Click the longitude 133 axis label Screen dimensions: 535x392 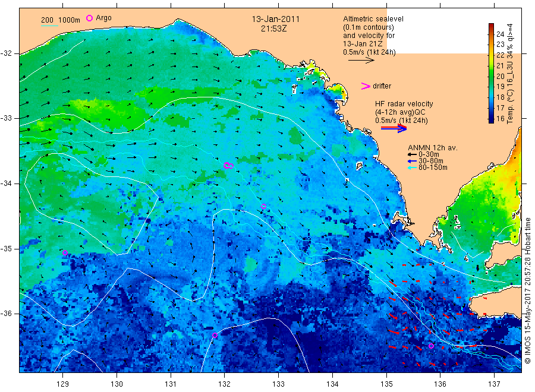pyautogui.click(x=278, y=384)
